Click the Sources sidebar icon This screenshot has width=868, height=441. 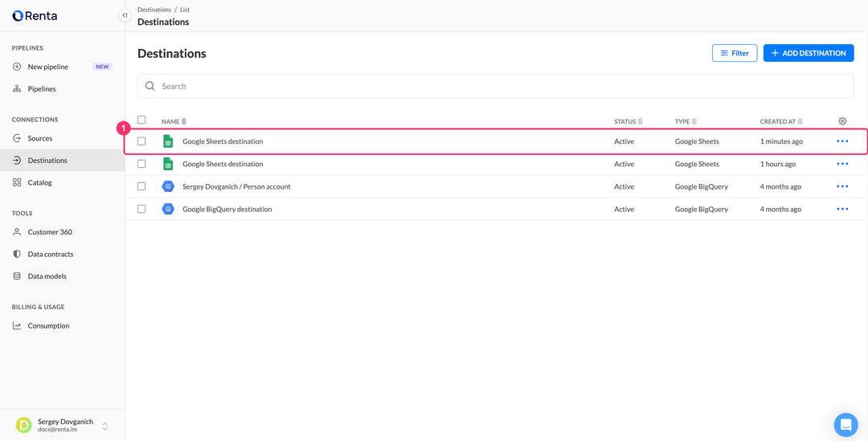click(x=17, y=138)
